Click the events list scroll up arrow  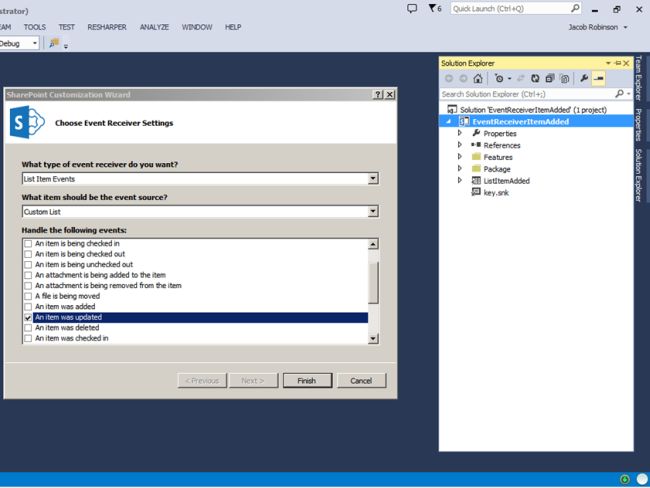pos(373,244)
